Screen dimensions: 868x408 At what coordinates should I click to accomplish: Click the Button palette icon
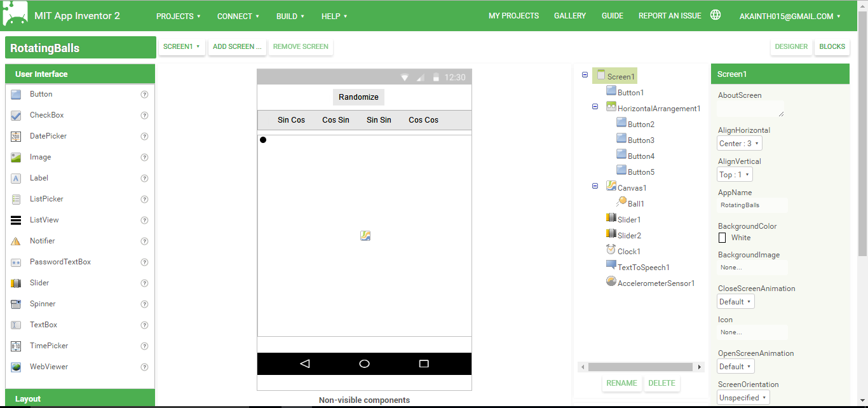click(x=17, y=94)
